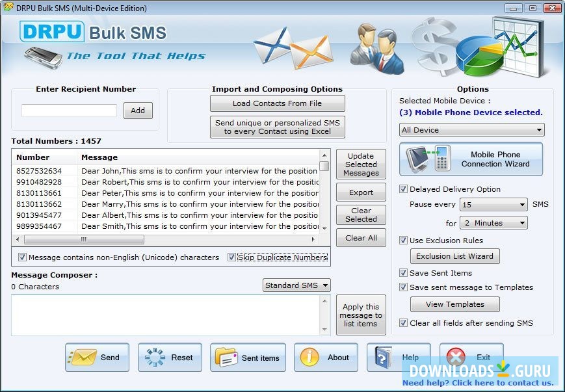Click the horizontal scrollbar thumb of the contact list
This screenshot has height=392, width=565.
(84, 239)
